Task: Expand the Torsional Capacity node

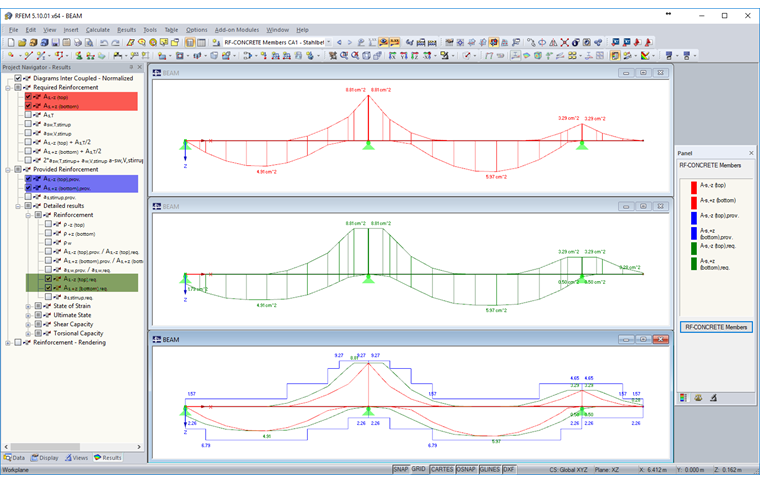Action: tap(28, 334)
